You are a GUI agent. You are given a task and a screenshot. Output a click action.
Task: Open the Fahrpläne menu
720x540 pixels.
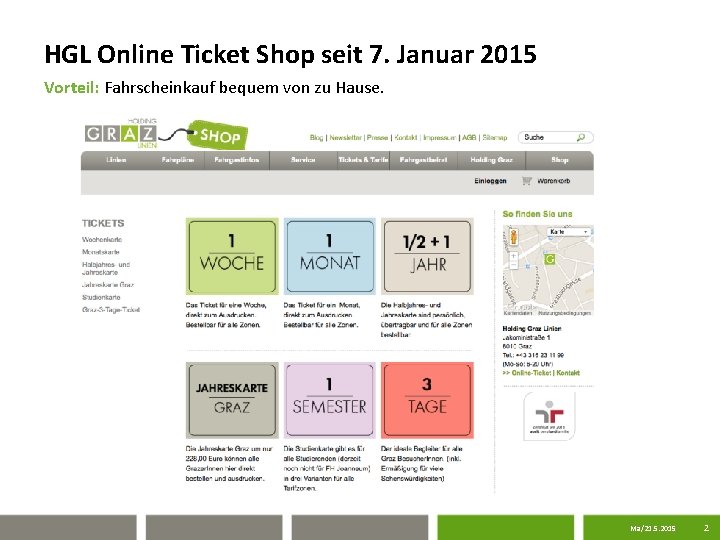click(178, 160)
